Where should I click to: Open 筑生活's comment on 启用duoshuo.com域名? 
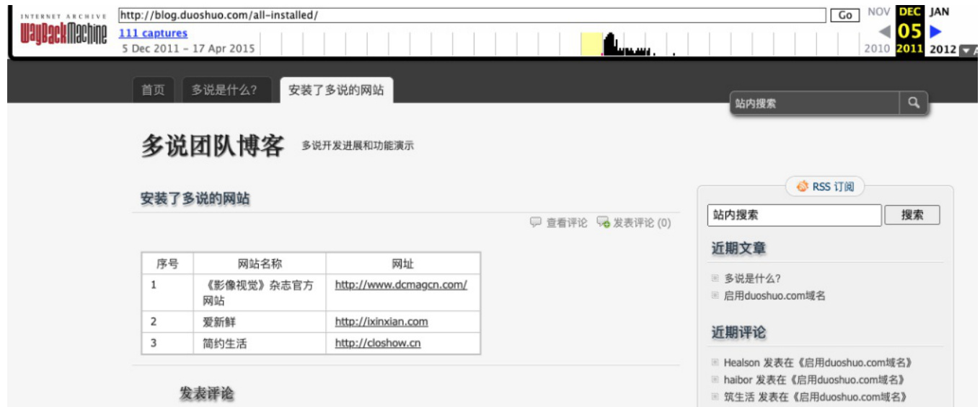click(816, 397)
